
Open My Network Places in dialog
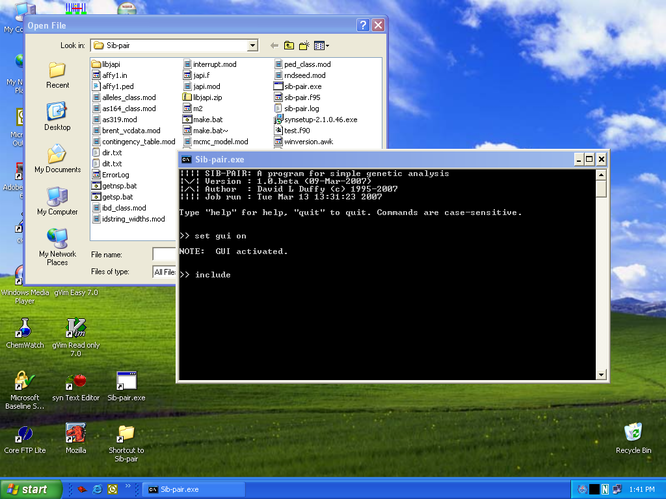pyautogui.click(x=57, y=247)
